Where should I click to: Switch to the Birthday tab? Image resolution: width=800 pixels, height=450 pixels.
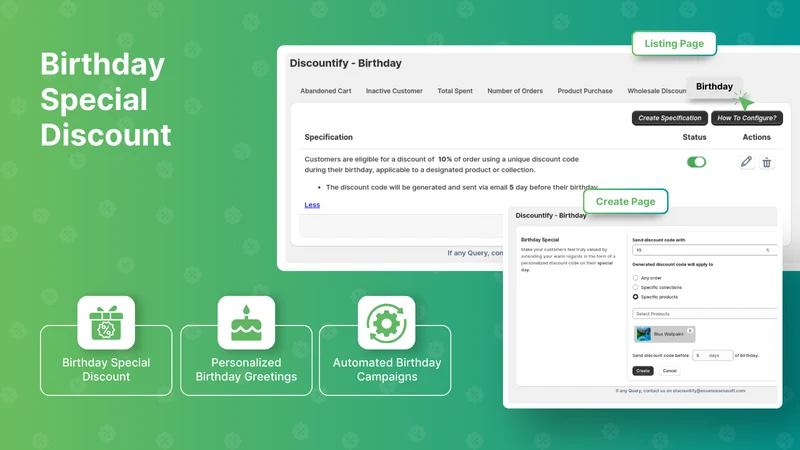[714, 87]
